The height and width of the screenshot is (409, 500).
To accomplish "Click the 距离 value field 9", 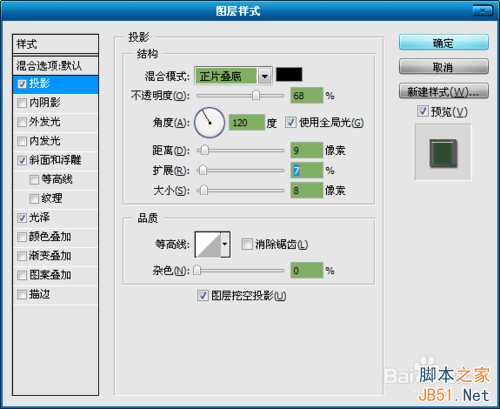I will pos(307,150).
